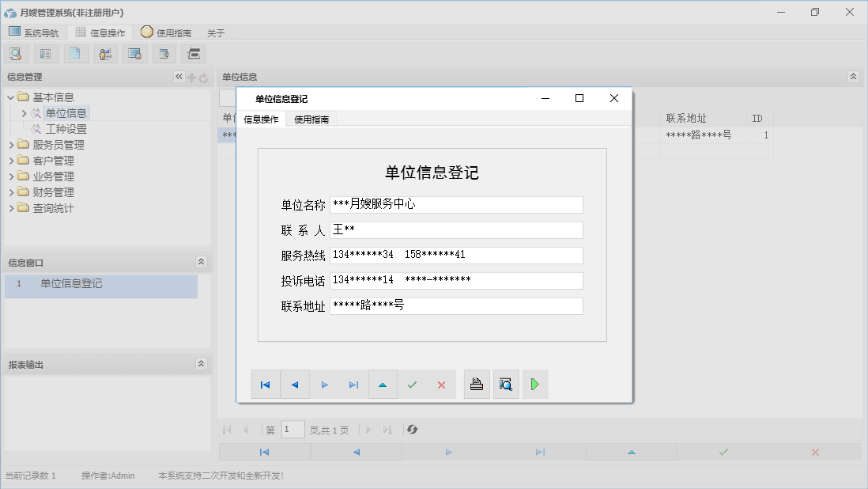Click the 联系地址 column header in grid
This screenshot has height=489, width=868.
pyautogui.click(x=703, y=118)
